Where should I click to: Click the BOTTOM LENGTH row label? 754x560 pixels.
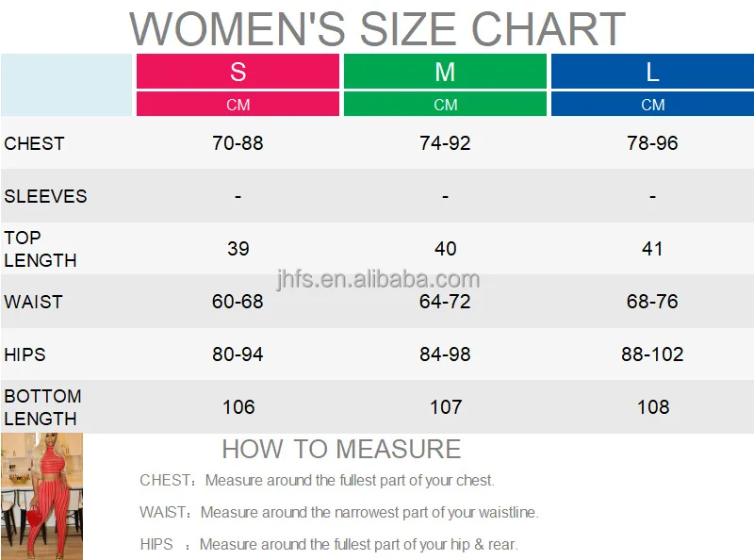coord(42,407)
